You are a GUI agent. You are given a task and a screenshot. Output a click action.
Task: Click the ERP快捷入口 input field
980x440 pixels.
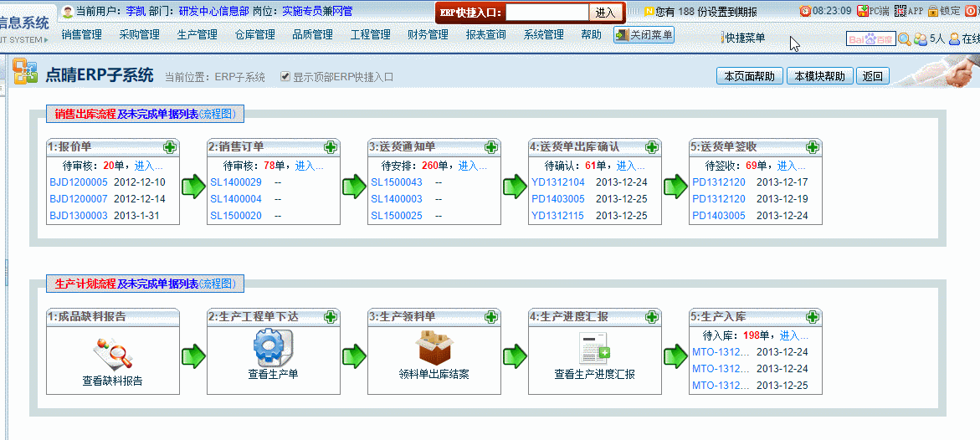[x=546, y=13]
